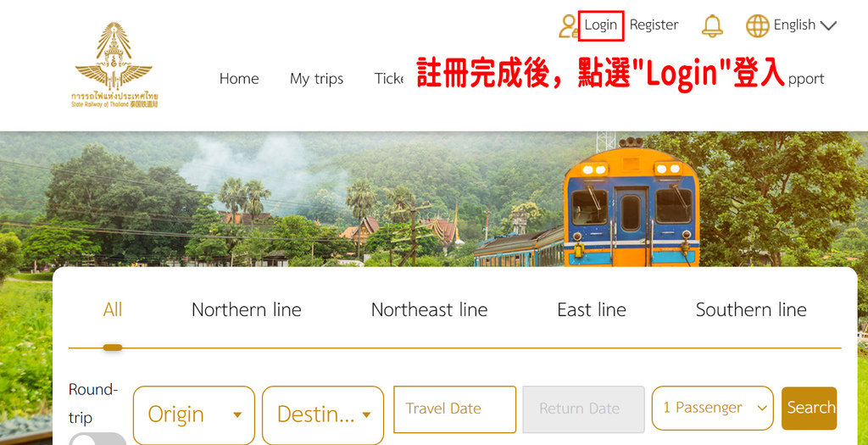Open the My trips menu item
This screenshot has height=445, width=868.
pos(317,79)
